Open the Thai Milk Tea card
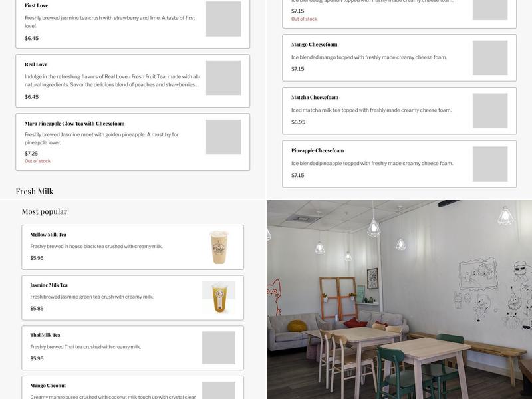The height and width of the screenshot is (399, 532). [132, 348]
